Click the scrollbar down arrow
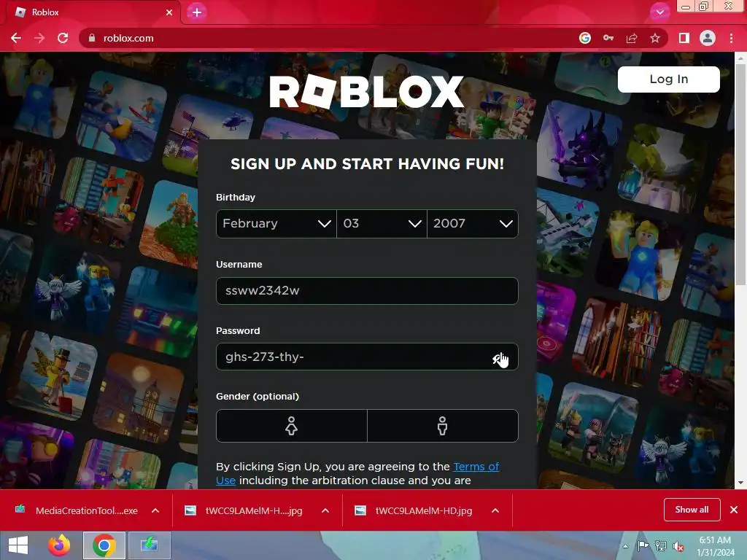Screen dimensions: 747x560 pyautogui.click(x=740, y=483)
